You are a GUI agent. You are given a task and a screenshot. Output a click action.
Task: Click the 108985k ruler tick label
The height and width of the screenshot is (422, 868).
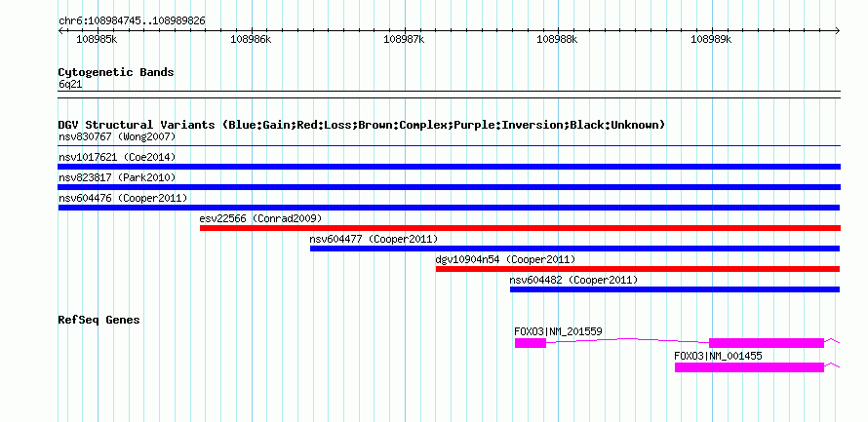pos(97,39)
